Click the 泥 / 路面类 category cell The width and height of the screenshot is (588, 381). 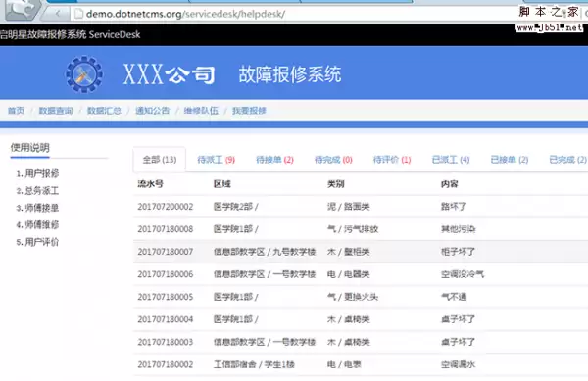pyautogui.click(x=348, y=207)
